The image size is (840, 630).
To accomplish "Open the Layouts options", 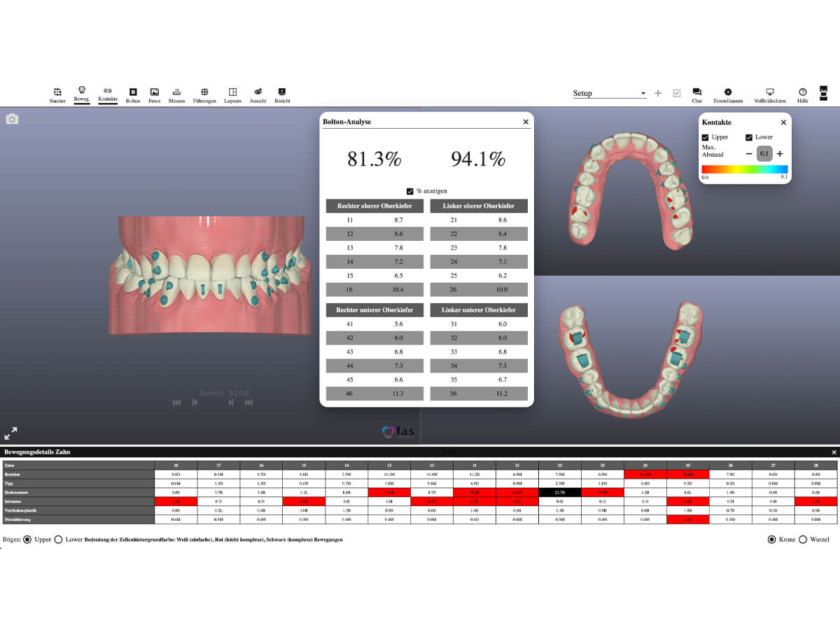I will click(x=233, y=95).
